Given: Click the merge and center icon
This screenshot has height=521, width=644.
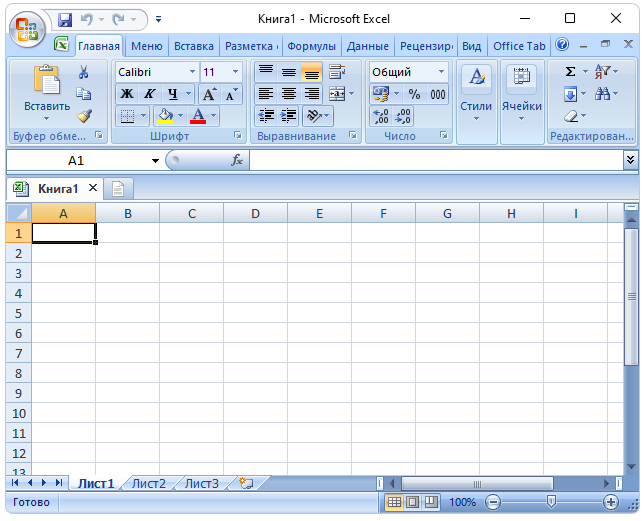Looking at the screenshot, I should (x=337, y=94).
